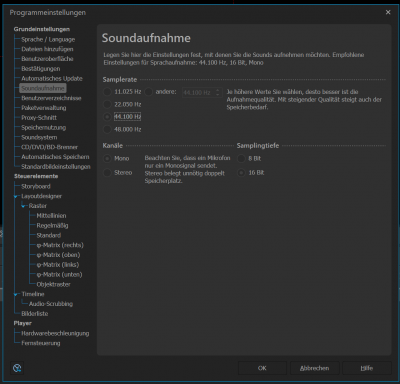
Task: Open φ-Matrix (unten) settings
Action: point(59,275)
